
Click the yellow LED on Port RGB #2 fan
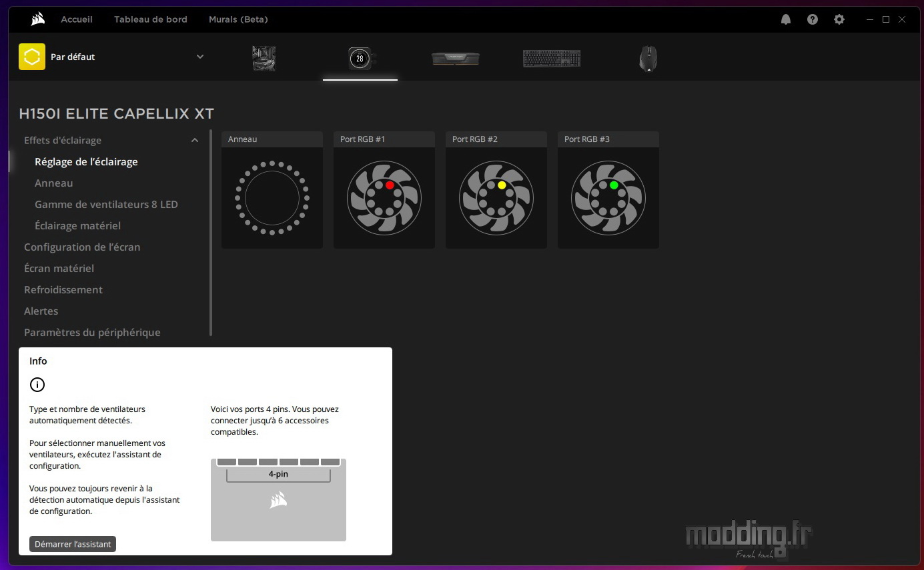click(502, 185)
